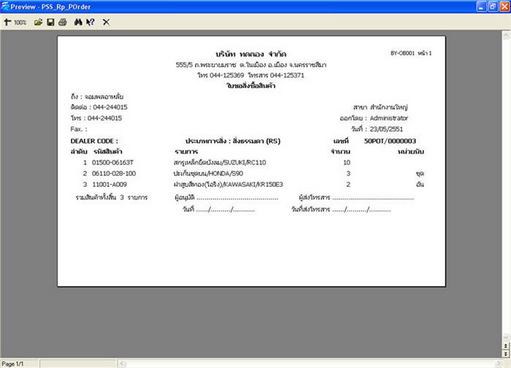
Task: Click the horizontal scrollbar right arrow
Action: click(499, 363)
